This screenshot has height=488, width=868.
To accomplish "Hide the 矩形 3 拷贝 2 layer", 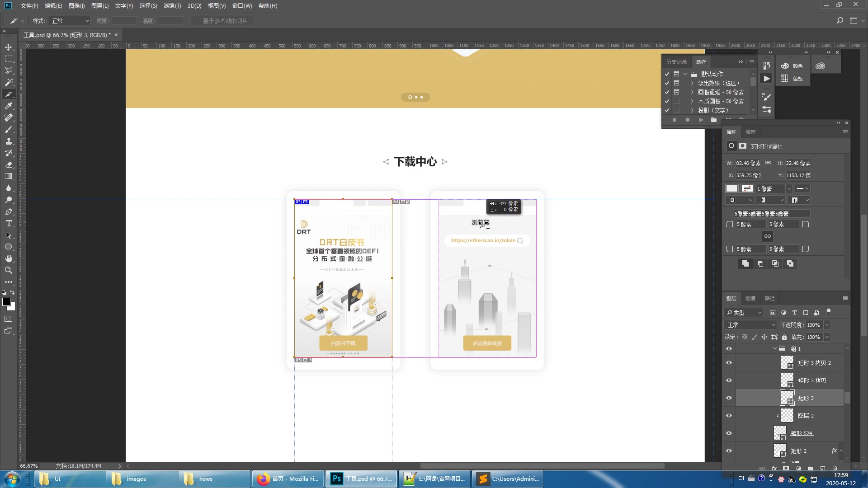I will (729, 363).
